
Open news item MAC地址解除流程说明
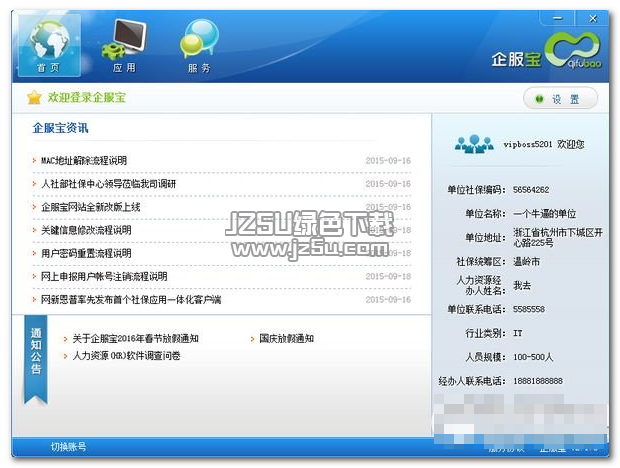(x=84, y=160)
